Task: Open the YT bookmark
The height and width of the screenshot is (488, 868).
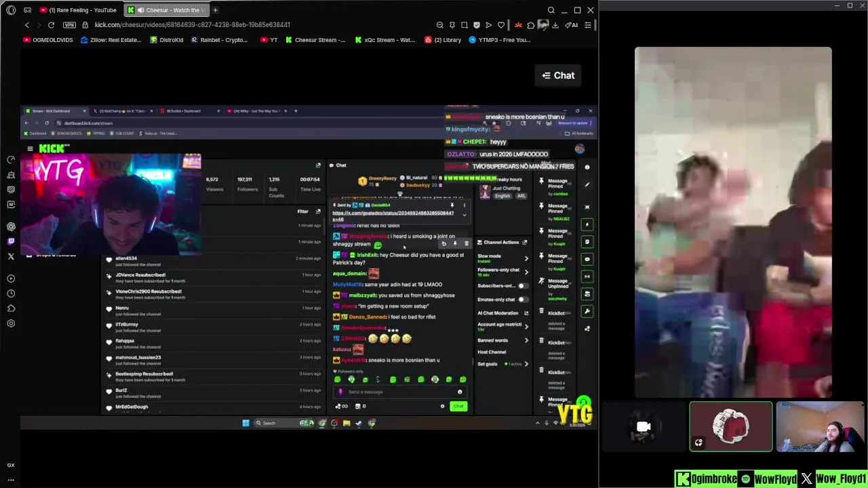Action: (269, 40)
